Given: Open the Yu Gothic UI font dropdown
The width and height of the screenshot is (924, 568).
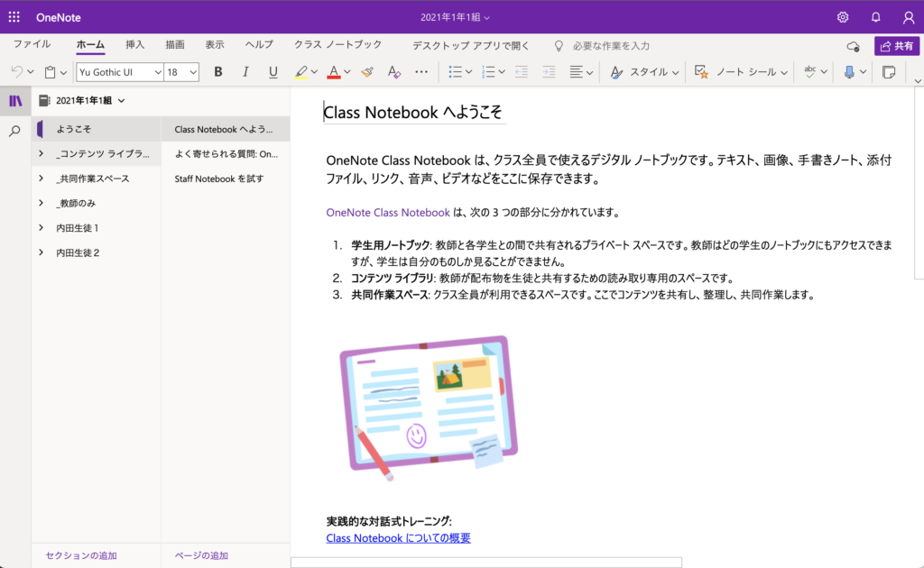Looking at the screenshot, I should pyautogui.click(x=119, y=72).
